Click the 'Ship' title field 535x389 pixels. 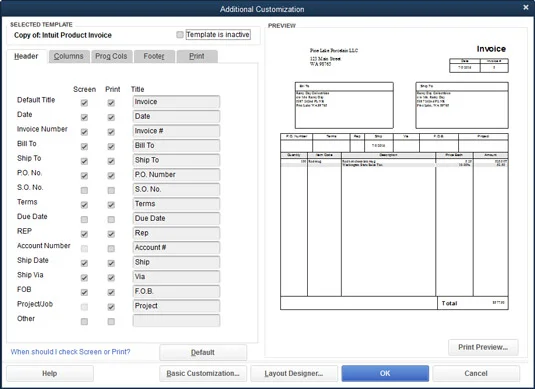[x=176, y=262]
